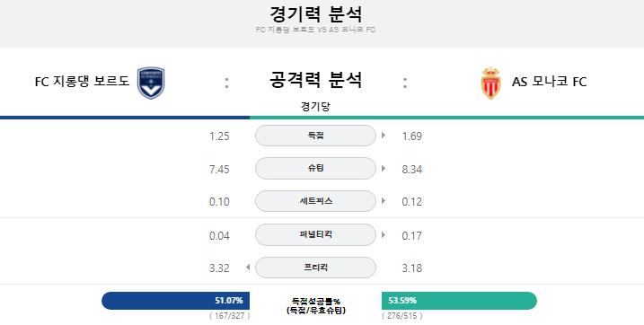Click the arrow right of 세트피스 pill
Image resolution: width=644 pixels, height=325 pixels.
click(384, 201)
